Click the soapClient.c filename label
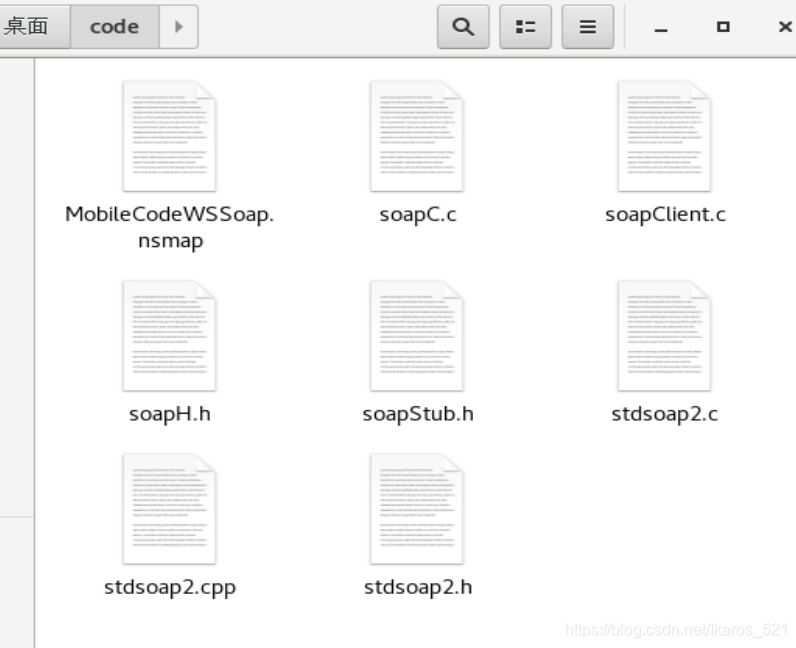This screenshot has height=648, width=796. pos(665,215)
